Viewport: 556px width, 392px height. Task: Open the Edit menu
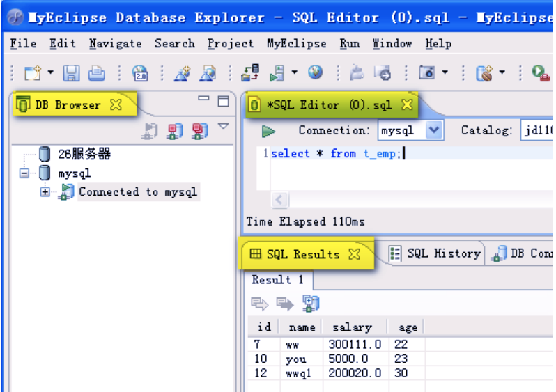click(63, 44)
